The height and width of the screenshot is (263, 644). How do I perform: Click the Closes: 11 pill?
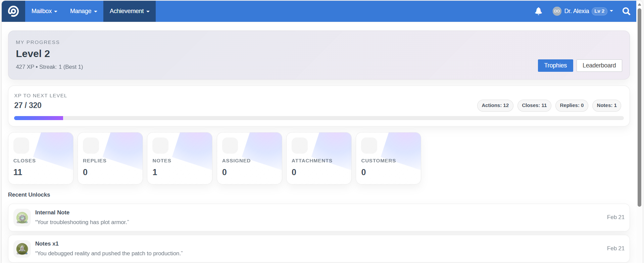pos(534,105)
